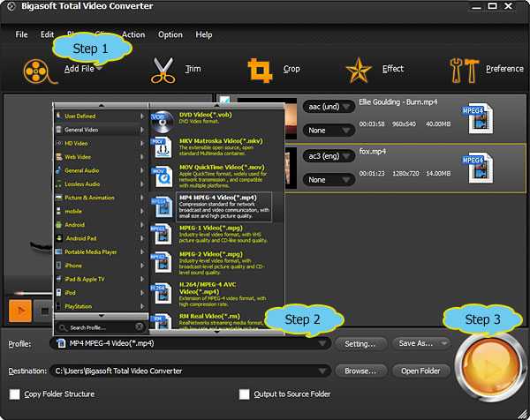
Task: Open the ac3 (eng) audio track dropdown
Action: tap(329, 156)
